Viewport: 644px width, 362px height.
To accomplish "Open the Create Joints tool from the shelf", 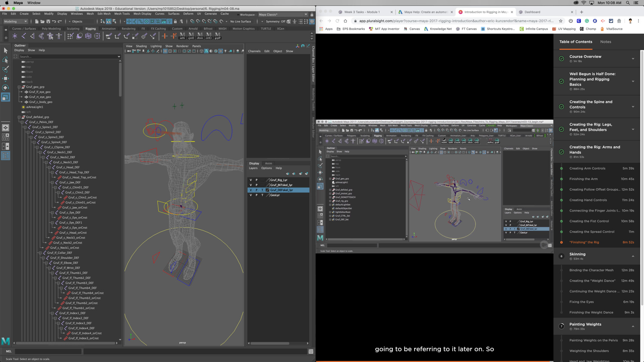I will 15,36.
